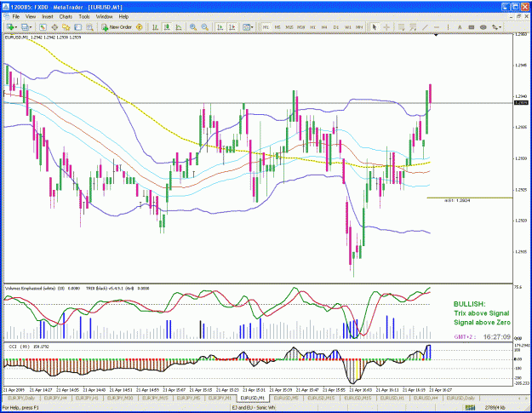Click the document icon left of File menu
532x413 pixels.
pos(6,17)
